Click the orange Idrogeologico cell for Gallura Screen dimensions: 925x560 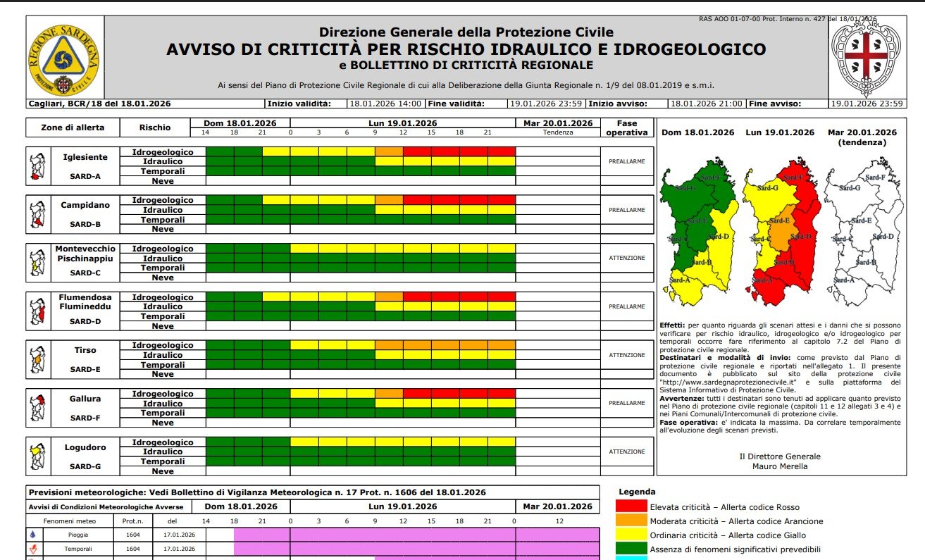click(389, 393)
